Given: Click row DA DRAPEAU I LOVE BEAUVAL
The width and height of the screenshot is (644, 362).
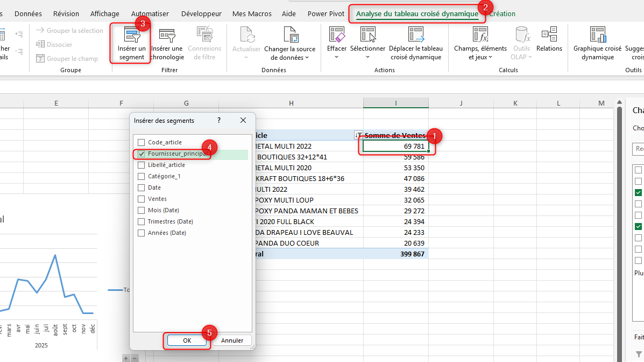Looking at the screenshot, I should pyautogui.click(x=304, y=232).
